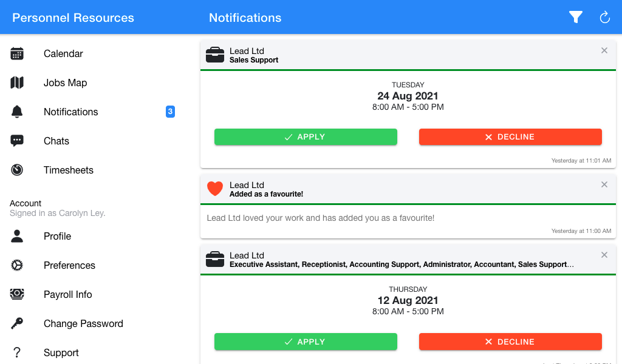This screenshot has width=622, height=364.
Task: Open Notifications from the sidebar menu
Action: (x=70, y=112)
